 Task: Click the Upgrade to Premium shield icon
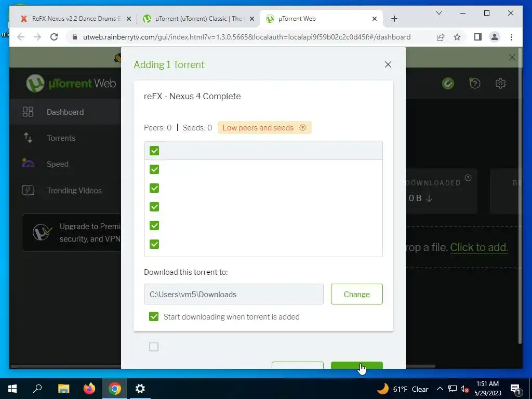[42, 232]
